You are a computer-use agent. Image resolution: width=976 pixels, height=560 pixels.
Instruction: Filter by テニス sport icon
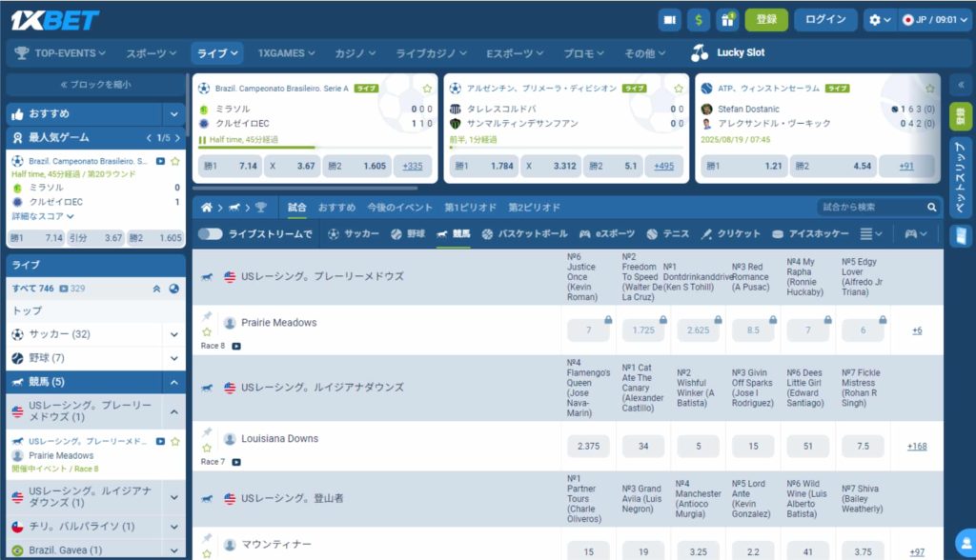[668, 234]
